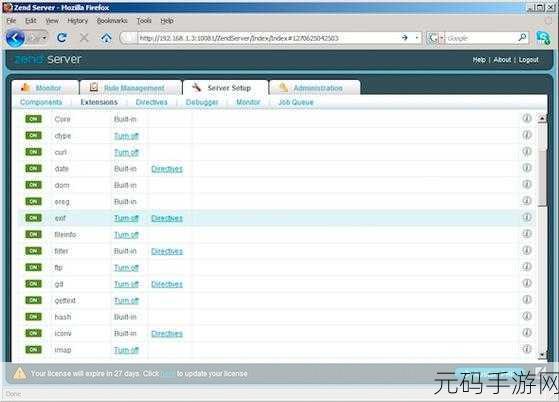Screen dimensions: 559x402
Task: Click the ON status badge for ftp
Action: [x=33, y=267]
